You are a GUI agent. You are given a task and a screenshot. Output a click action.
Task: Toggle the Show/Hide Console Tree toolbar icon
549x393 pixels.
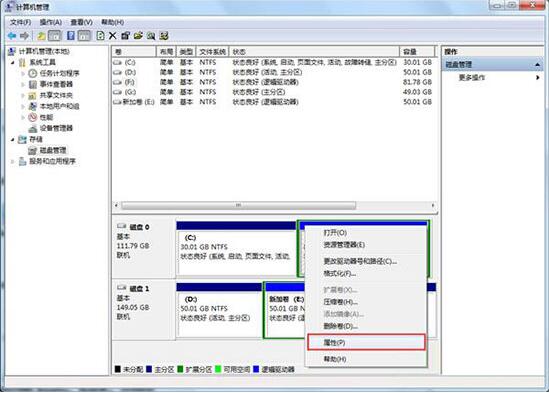click(55, 36)
